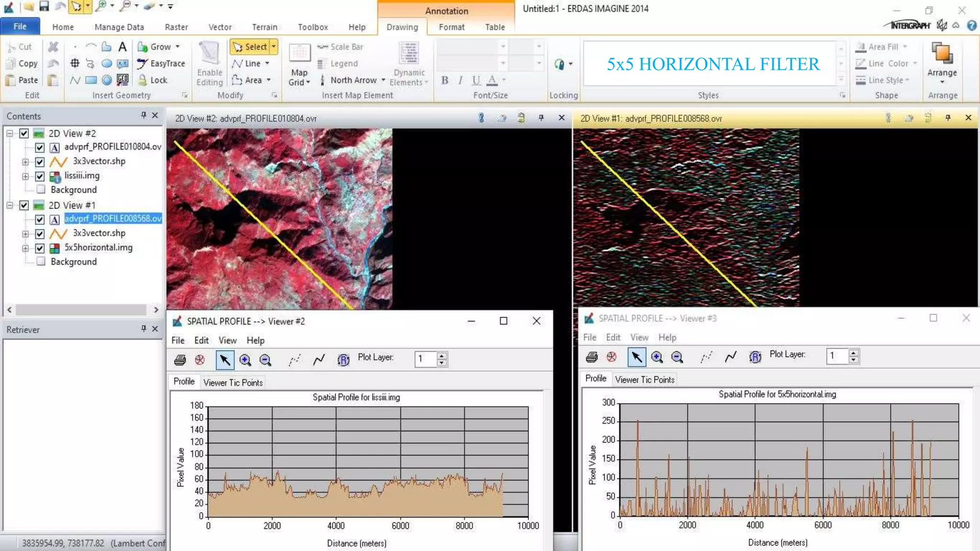Increment Plot Layer spinner in Viewer #3
The image size is (980, 551).
point(853,353)
